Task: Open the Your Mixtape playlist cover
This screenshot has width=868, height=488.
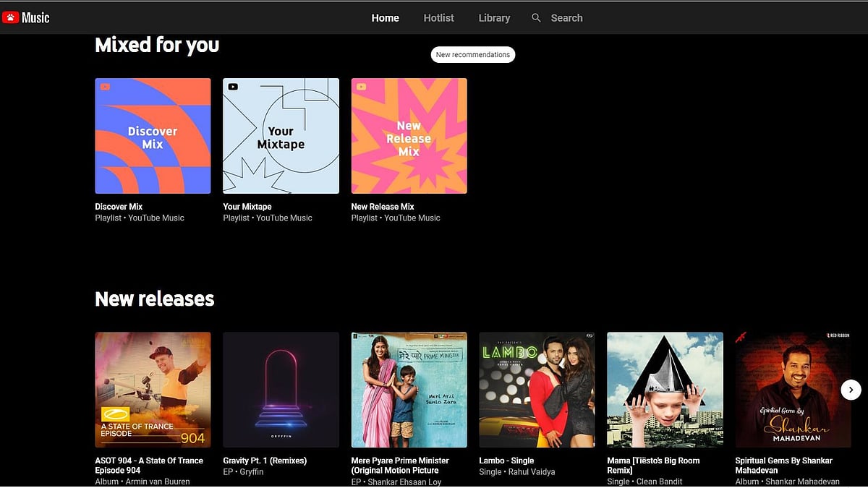Action: [281, 136]
